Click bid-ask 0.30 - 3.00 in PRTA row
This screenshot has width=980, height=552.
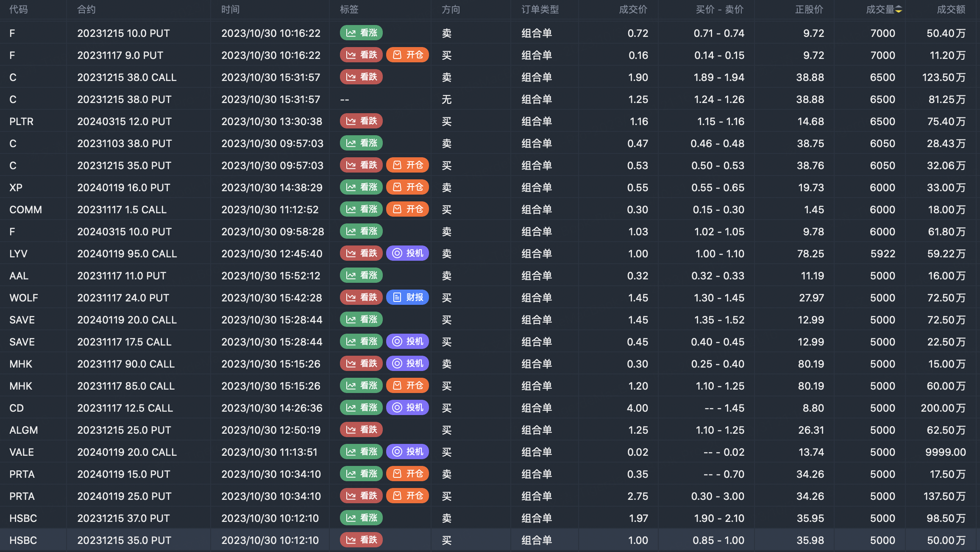point(718,496)
